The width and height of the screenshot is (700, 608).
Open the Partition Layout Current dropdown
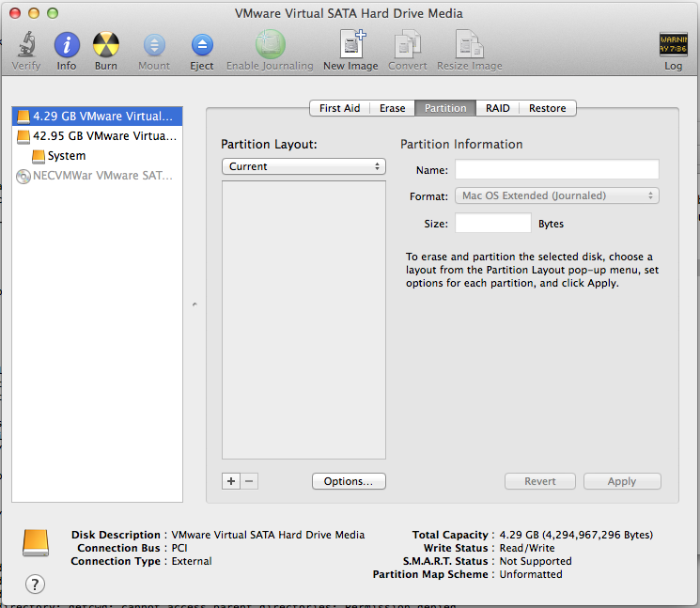point(303,166)
